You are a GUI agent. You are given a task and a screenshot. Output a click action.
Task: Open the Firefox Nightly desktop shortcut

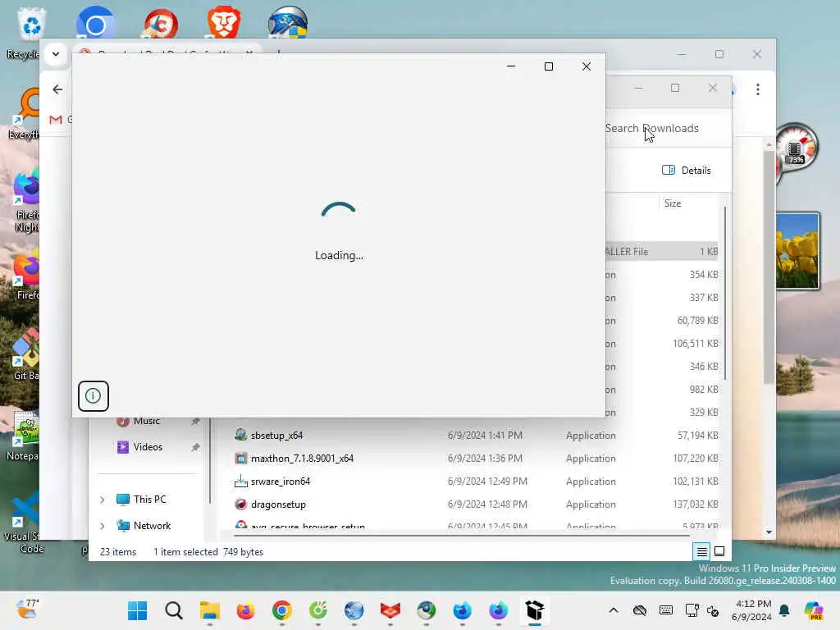coord(25,201)
